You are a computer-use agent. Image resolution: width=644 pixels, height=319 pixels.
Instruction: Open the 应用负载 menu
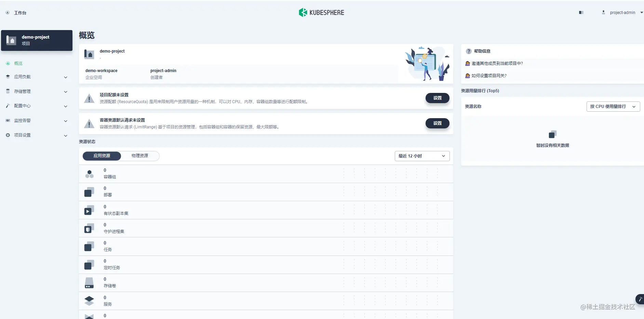[22, 77]
